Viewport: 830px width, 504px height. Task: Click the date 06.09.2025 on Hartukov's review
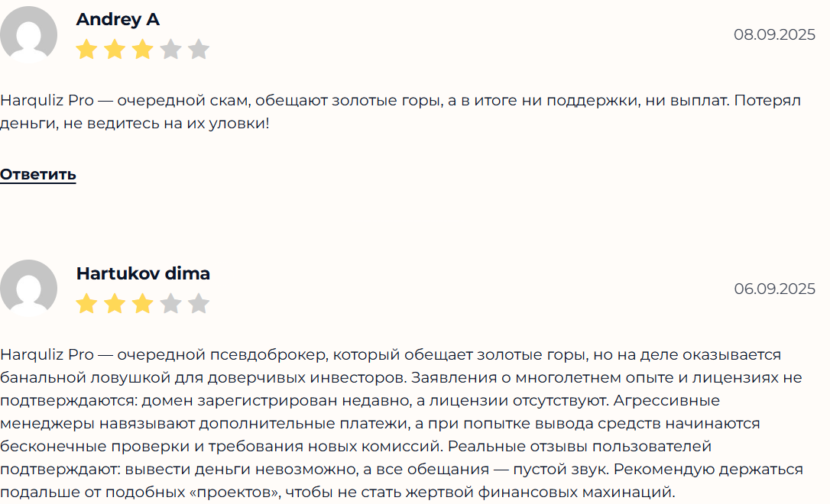775,289
